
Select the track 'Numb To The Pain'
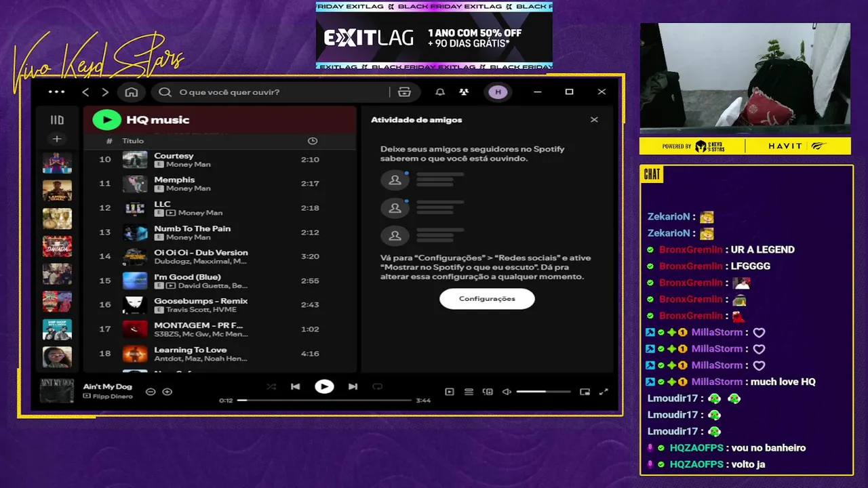pos(219,232)
